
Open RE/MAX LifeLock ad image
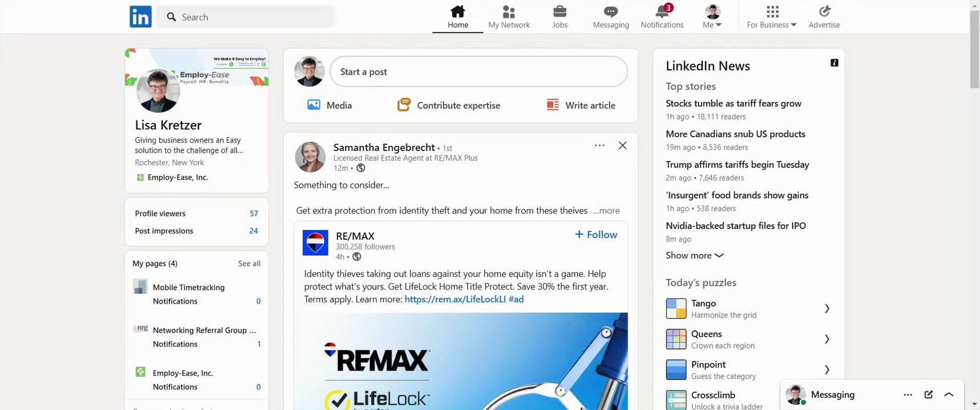461,361
